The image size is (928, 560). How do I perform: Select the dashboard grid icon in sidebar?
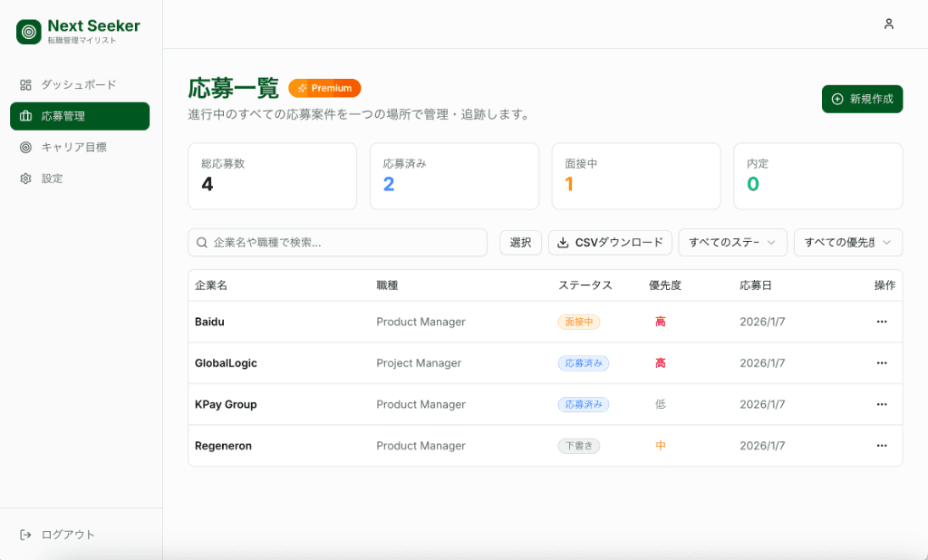(x=24, y=84)
